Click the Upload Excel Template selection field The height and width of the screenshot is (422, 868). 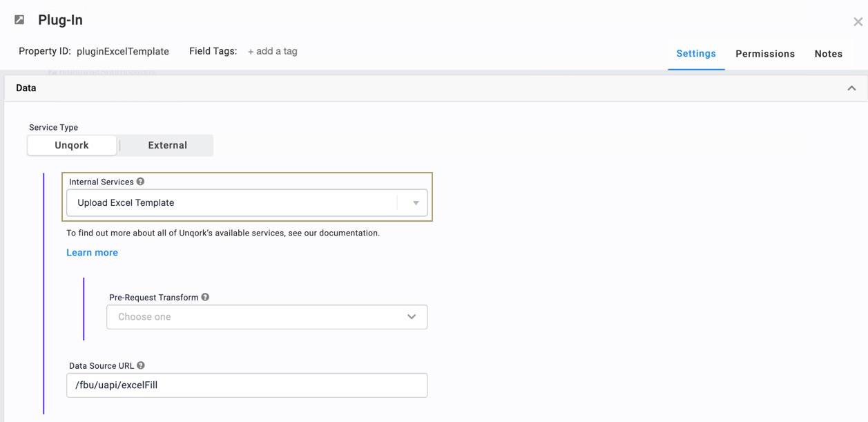247,203
